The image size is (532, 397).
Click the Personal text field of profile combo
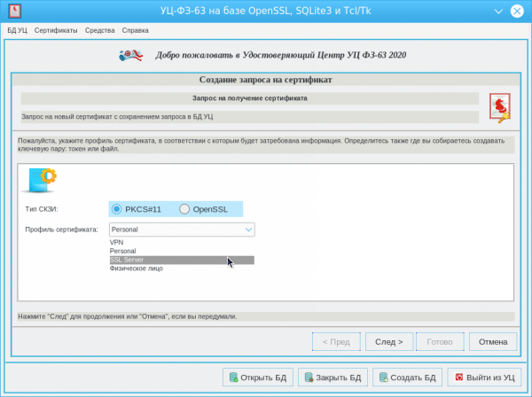173,230
